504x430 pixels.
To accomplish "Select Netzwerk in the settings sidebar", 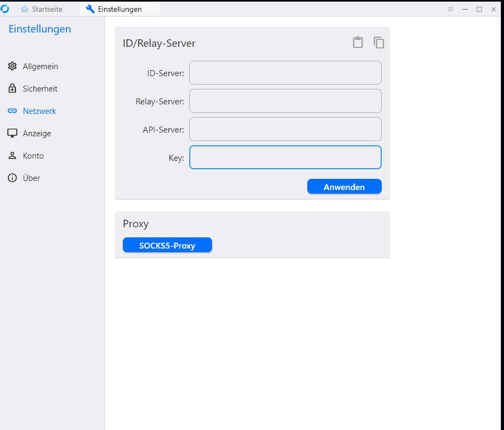I will coord(39,111).
